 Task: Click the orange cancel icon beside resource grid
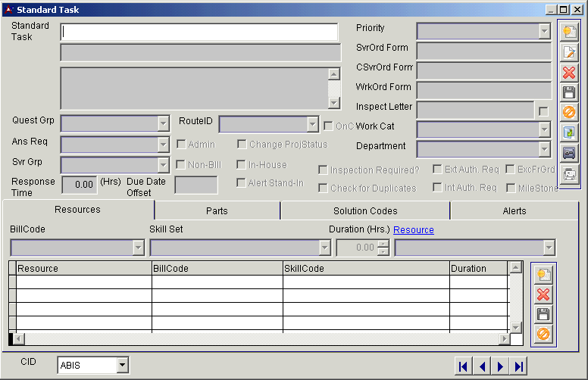pos(543,334)
